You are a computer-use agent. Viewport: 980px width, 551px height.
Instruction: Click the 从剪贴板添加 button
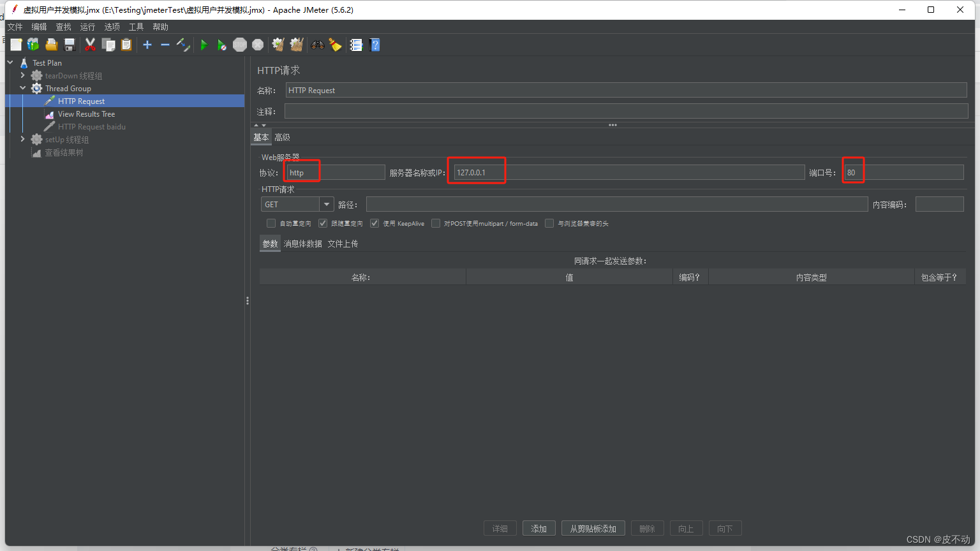tap(593, 528)
